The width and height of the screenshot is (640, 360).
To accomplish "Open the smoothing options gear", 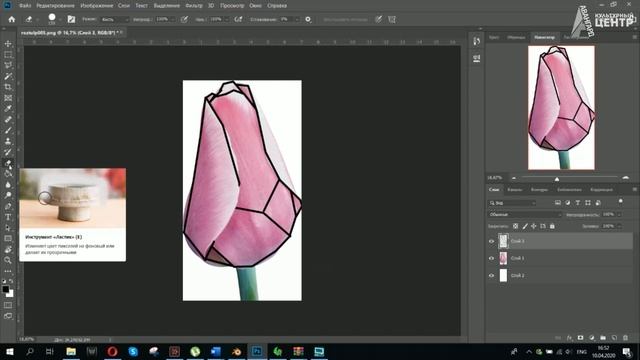I will tap(308, 19).
